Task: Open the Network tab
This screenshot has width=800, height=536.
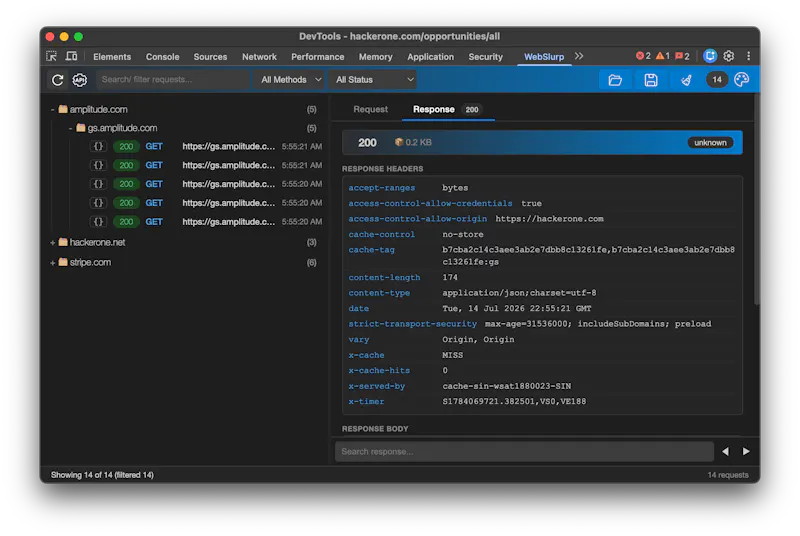Action: pos(259,57)
